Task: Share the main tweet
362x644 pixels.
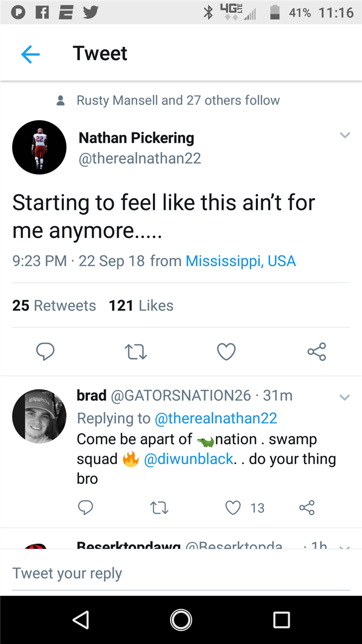Action: 316,352
